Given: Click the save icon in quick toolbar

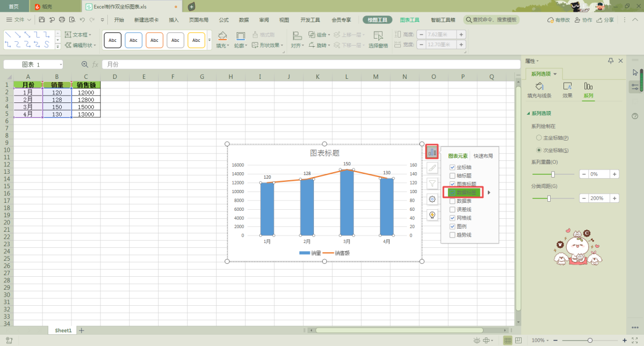Looking at the screenshot, I should [x=42, y=20].
